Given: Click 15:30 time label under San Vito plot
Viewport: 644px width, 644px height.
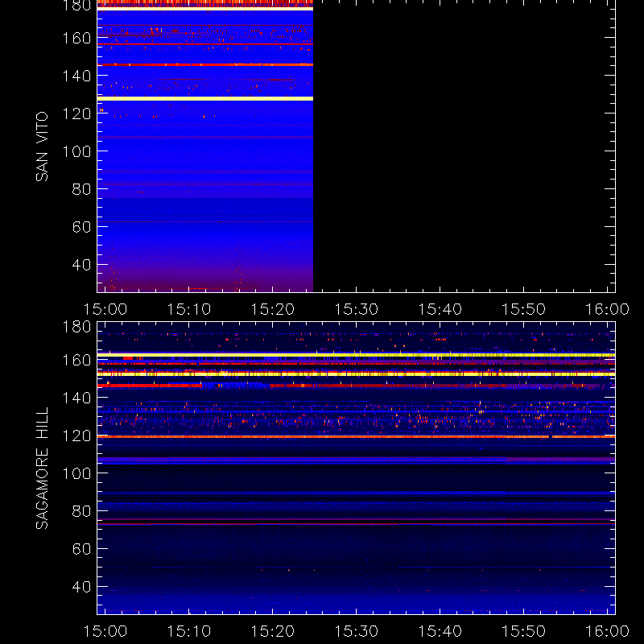Looking at the screenshot, I should pos(356,309).
